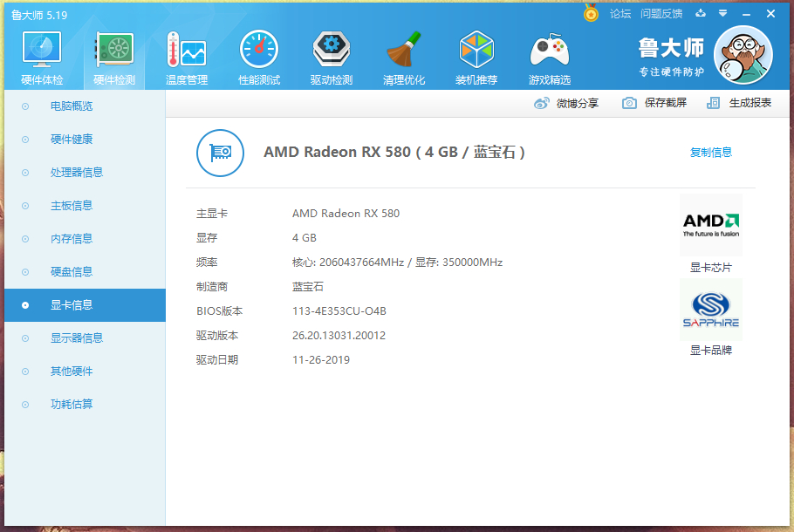
Task: Open 清理优化 cleanup broom icon
Action: [x=404, y=49]
